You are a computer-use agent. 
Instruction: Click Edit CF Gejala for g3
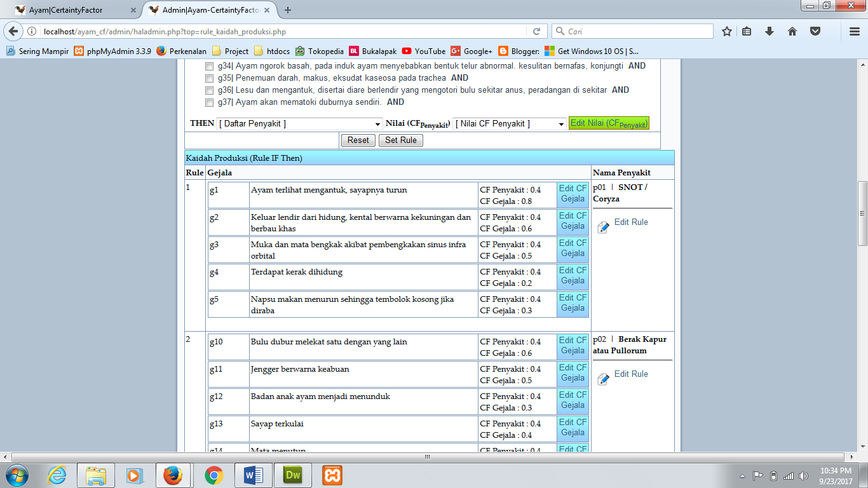(x=573, y=248)
